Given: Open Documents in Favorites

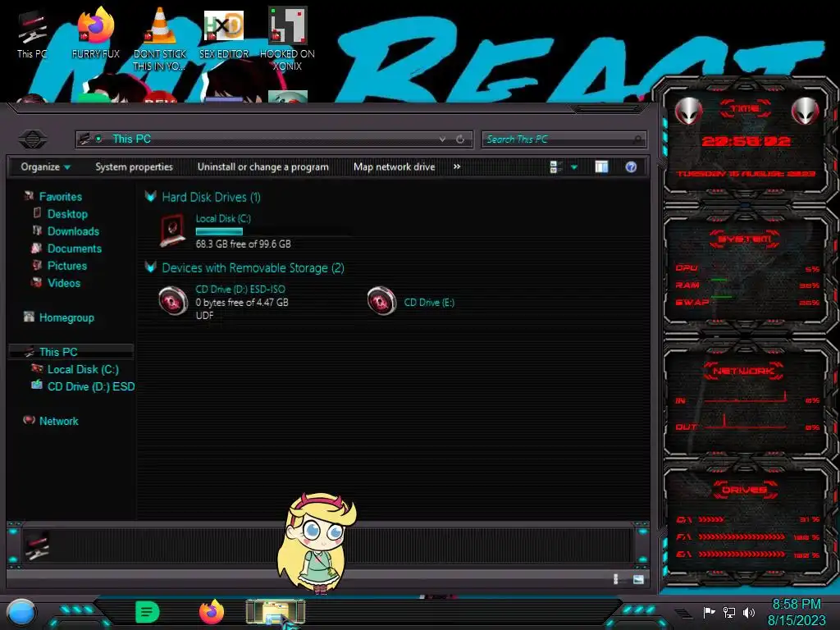Looking at the screenshot, I should point(74,249).
